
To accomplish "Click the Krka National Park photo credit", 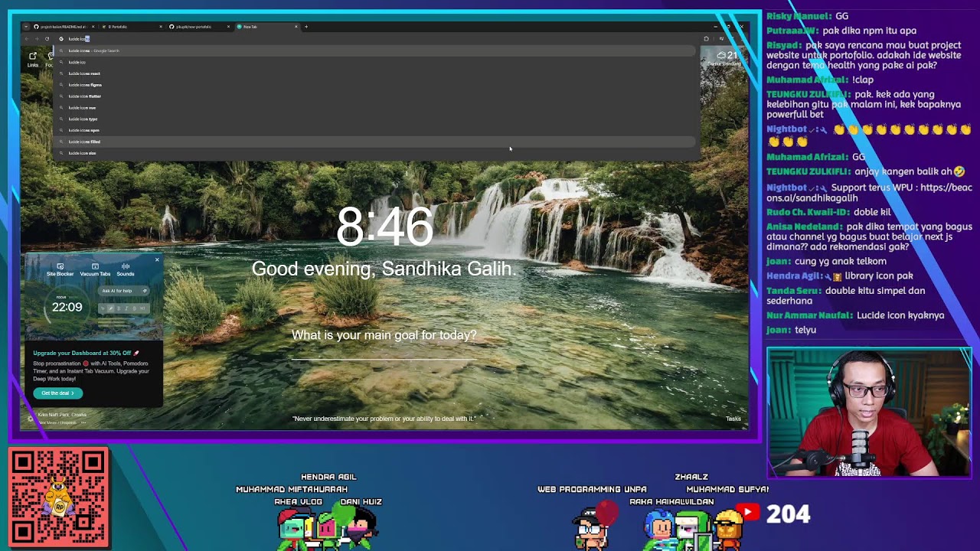I will [x=61, y=415].
